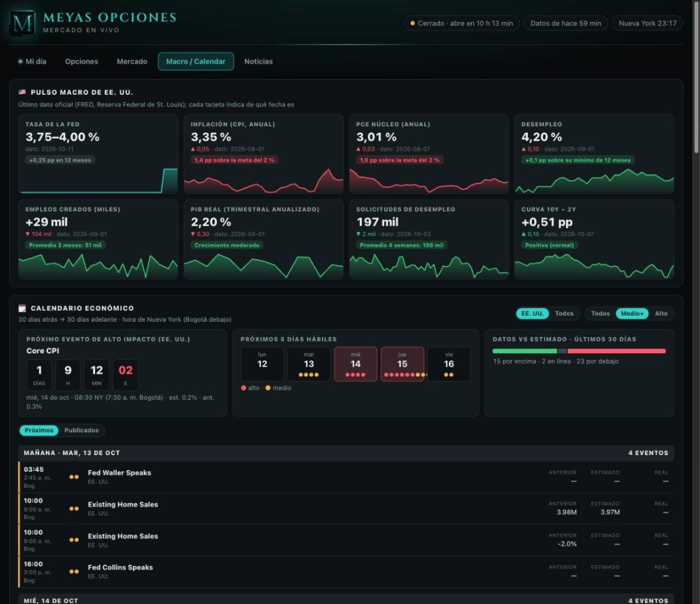Image resolution: width=700 pixels, height=604 pixels.
Task: Click the sun icon on Mi día tab
Action: tap(20, 61)
